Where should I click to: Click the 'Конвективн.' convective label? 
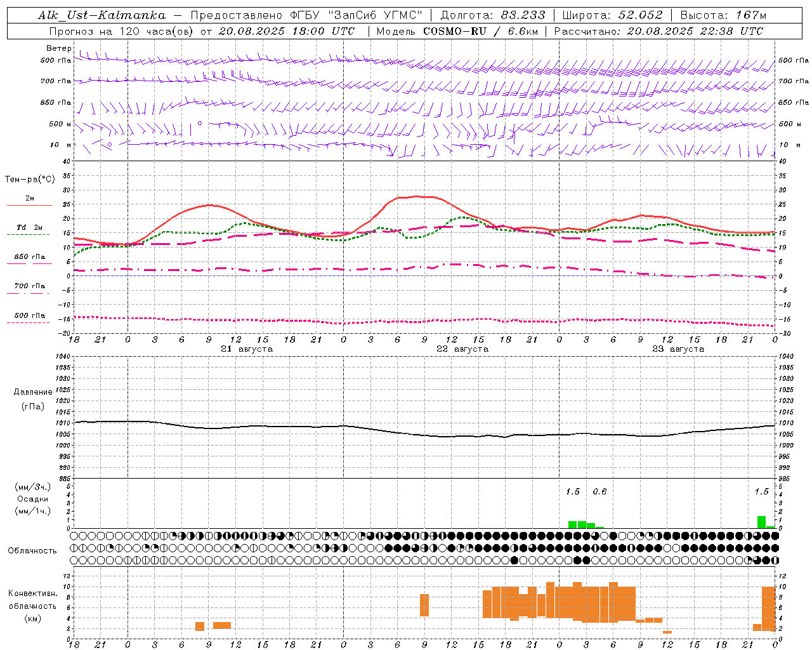pos(33,594)
